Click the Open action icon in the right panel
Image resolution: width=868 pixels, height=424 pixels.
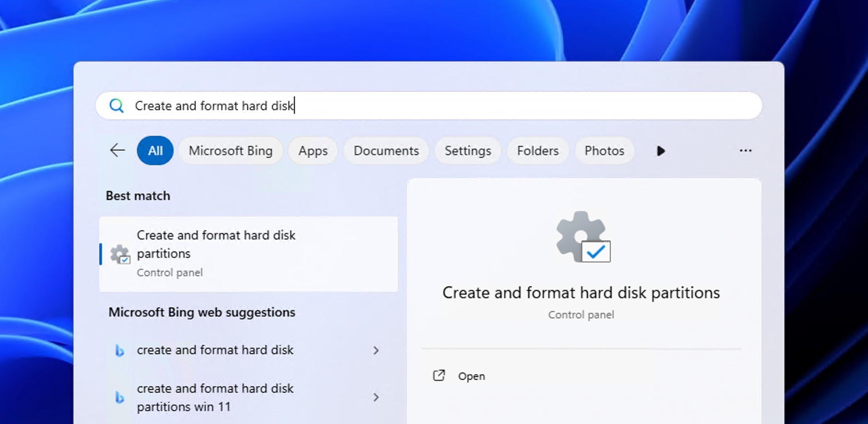pyautogui.click(x=440, y=375)
